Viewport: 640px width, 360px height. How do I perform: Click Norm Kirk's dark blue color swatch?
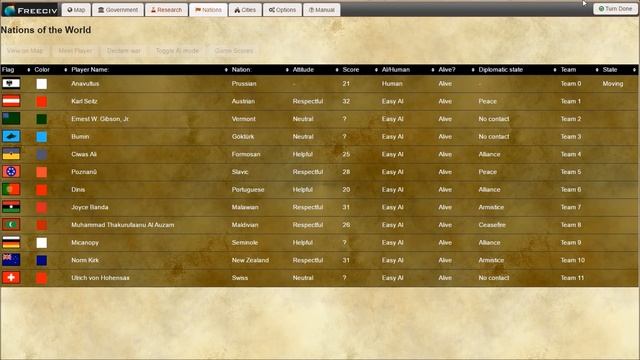pos(42,260)
